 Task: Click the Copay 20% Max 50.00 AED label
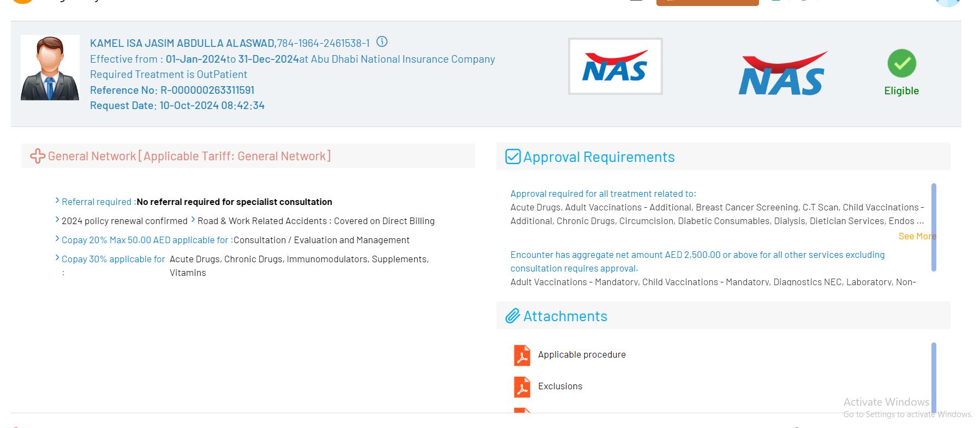tap(146, 240)
